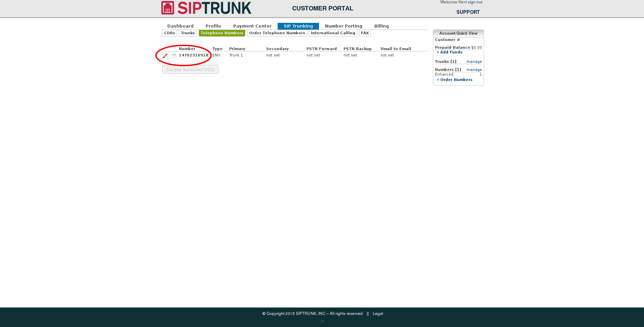The image size is (644, 327).
Task: Click 'not set' under PSTN Backup column
Action: [x=350, y=55]
